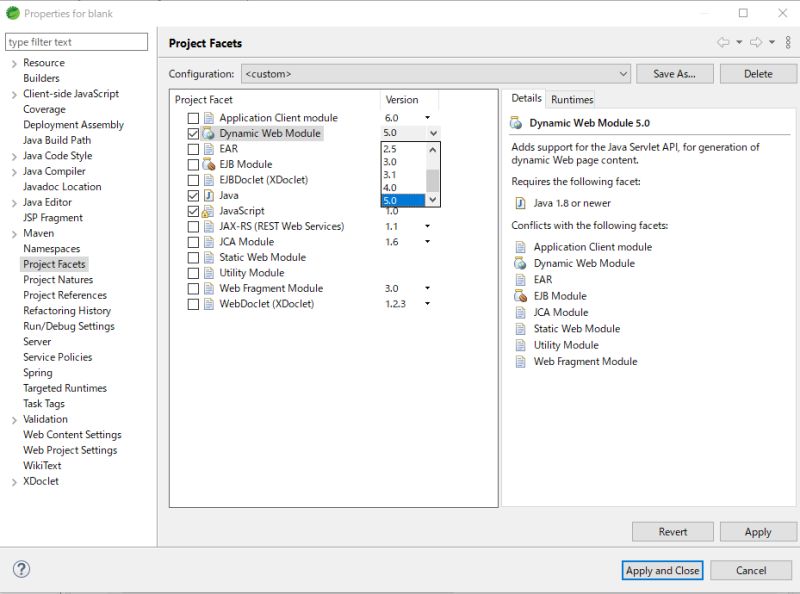Click the version list scrollbar thumb
This screenshot has height=594, width=800.
[433, 181]
